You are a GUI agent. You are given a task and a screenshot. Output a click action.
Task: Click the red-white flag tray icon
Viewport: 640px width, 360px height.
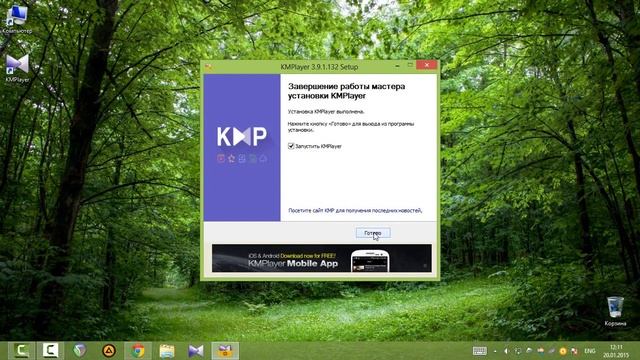(x=574, y=351)
